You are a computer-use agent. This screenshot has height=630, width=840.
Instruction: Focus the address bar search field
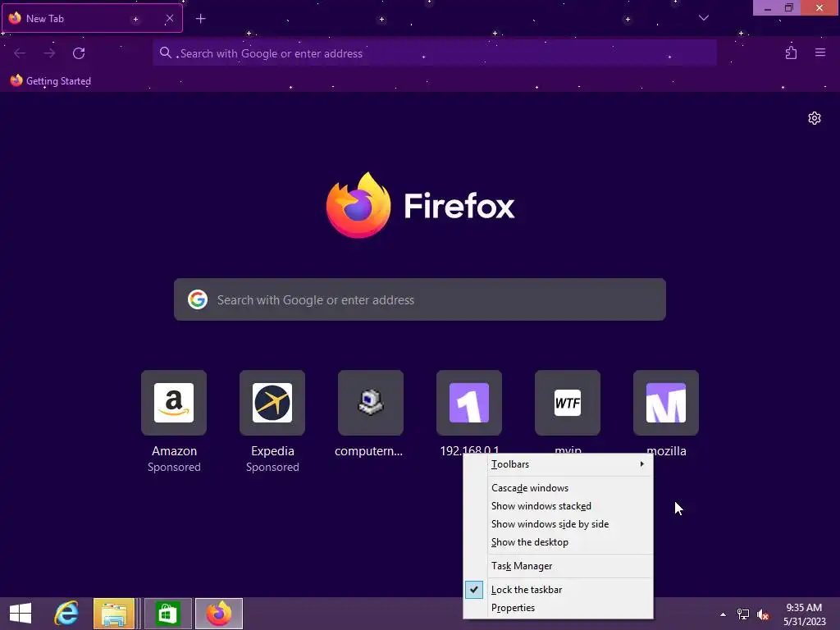(x=435, y=53)
